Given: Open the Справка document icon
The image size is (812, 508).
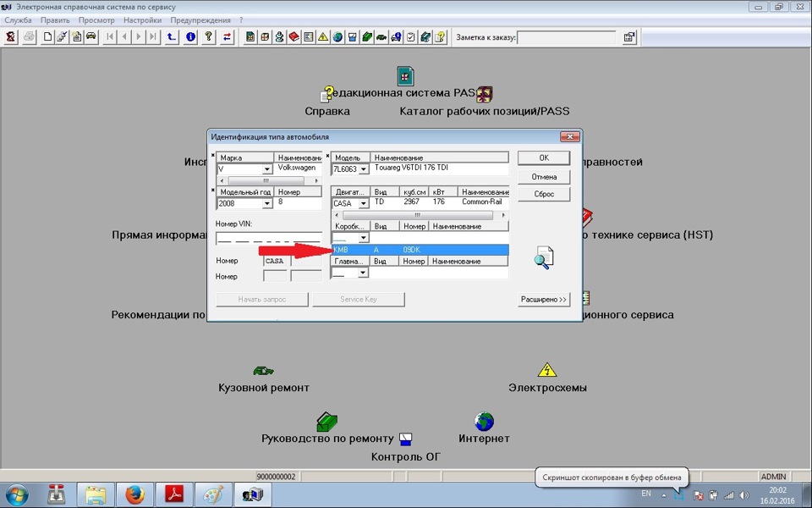Looking at the screenshot, I should [327, 94].
